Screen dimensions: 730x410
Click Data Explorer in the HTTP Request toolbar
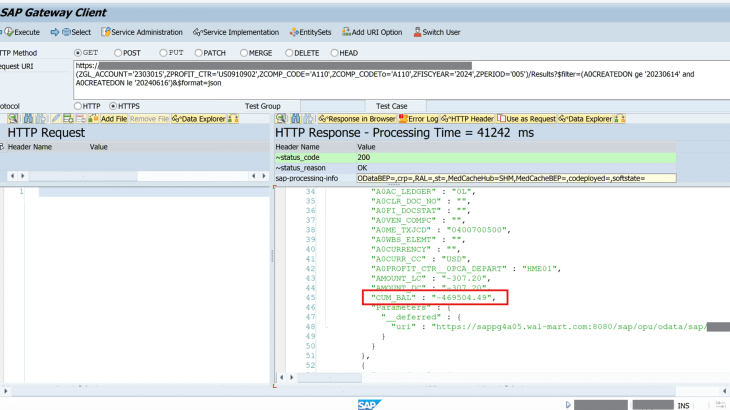pyautogui.click(x=199, y=119)
